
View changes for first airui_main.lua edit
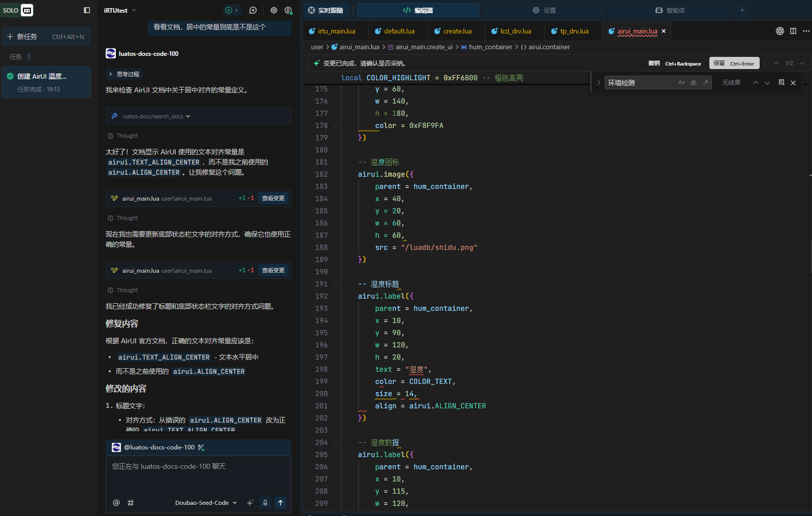[x=273, y=198]
